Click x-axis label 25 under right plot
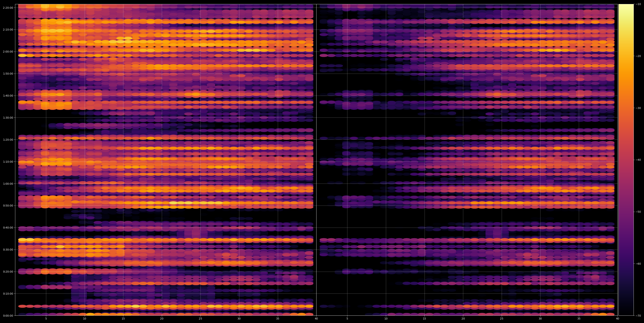 (x=502, y=319)
